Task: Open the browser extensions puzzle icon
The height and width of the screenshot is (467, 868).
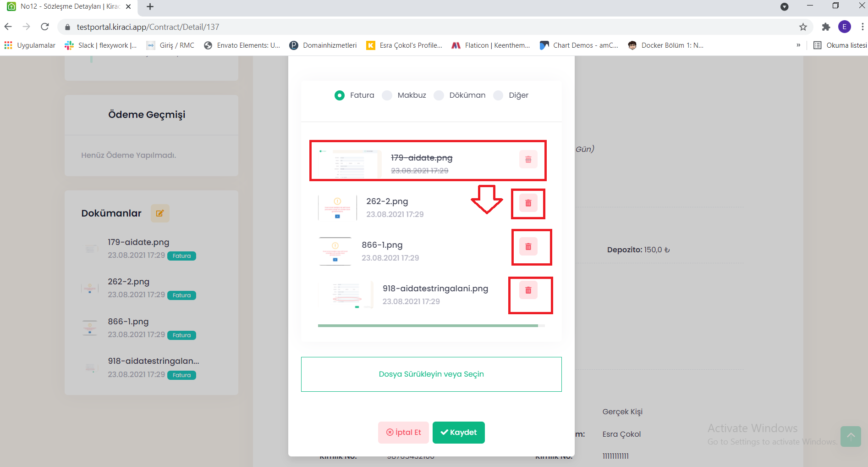Action: [x=826, y=27]
